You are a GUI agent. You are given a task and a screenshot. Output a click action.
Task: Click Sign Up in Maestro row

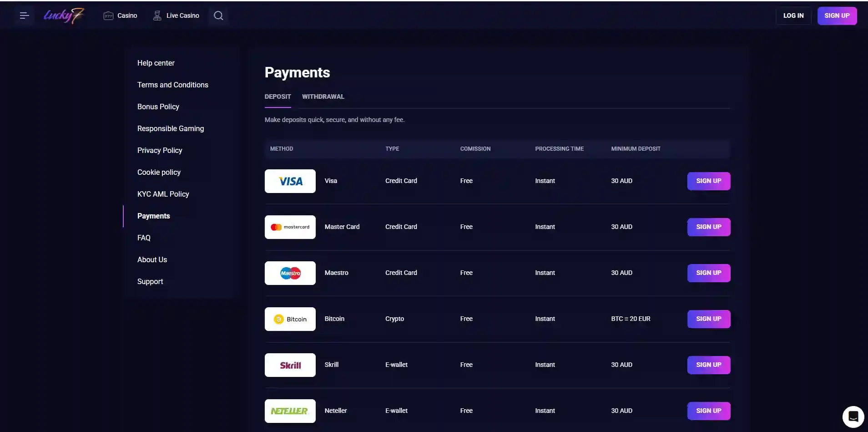pos(709,273)
